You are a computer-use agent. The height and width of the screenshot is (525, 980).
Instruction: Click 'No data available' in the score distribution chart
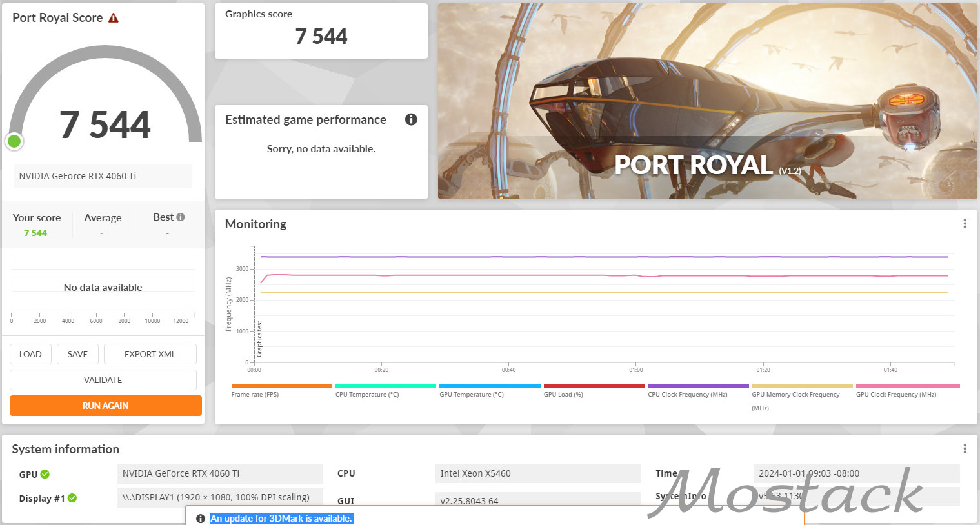pos(103,288)
